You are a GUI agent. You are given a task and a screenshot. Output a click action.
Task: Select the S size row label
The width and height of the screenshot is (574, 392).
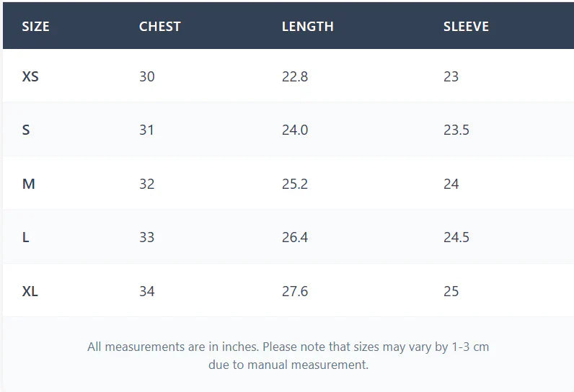point(26,130)
